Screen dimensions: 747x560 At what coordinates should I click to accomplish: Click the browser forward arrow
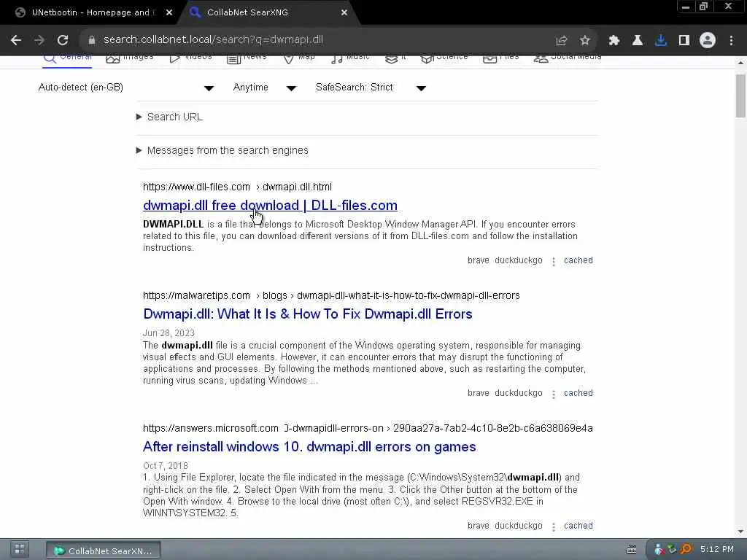click(39, 40)
